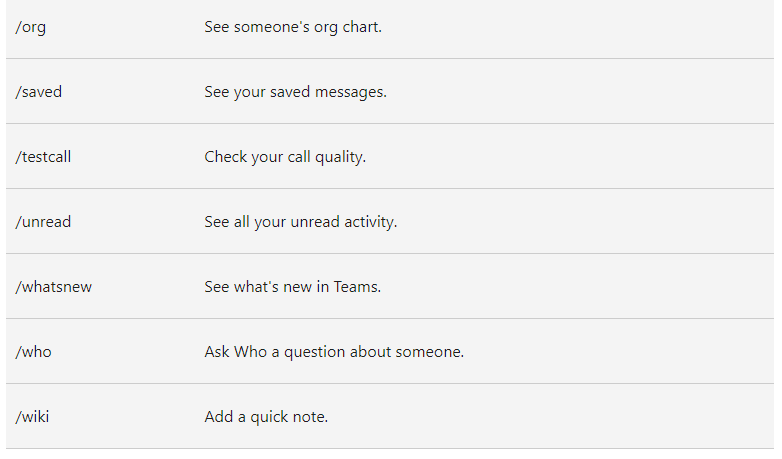
Task: Select the /testcall command text
Action: (x=43, y=157)
